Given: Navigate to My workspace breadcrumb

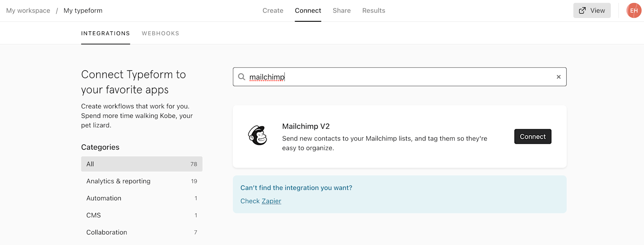Looking at the screenshot, I should (x=28, y=10).
